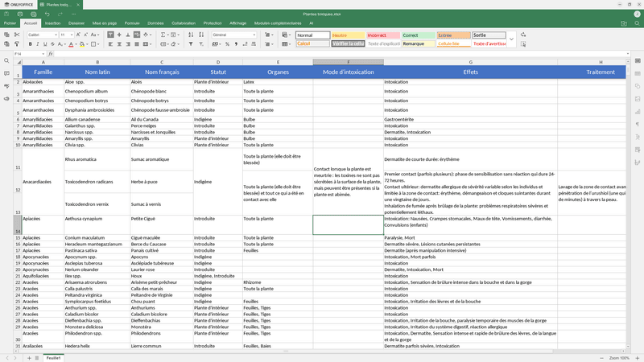Screen dimensions: 644x362
Task: Align cell content to bottom
Action: (x=128, y=35)
